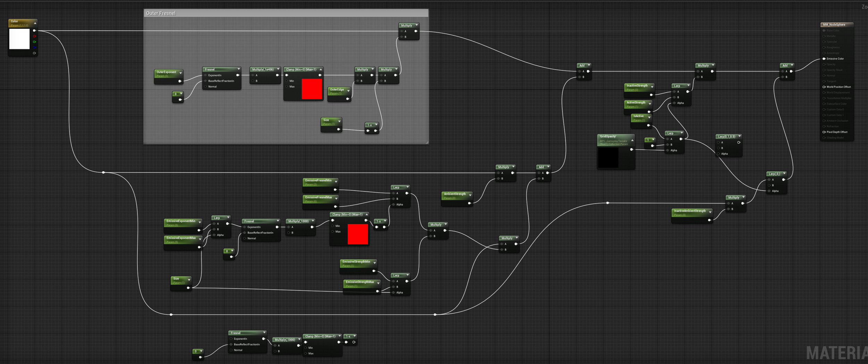
Task: Select the Multiply(,1e+06) node title
Action: [x=263, y=69]
